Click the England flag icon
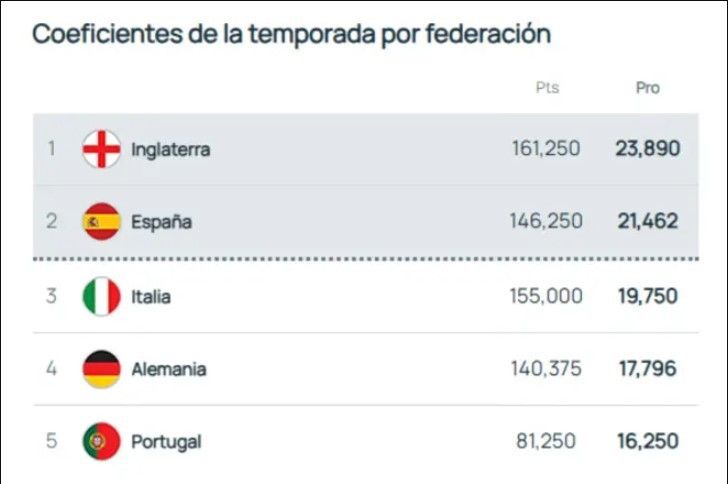728x484 pixels. point(101,149)
